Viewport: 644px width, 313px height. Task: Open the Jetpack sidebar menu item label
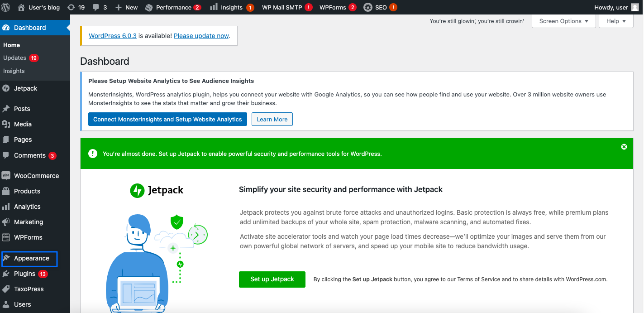point(26,88)
